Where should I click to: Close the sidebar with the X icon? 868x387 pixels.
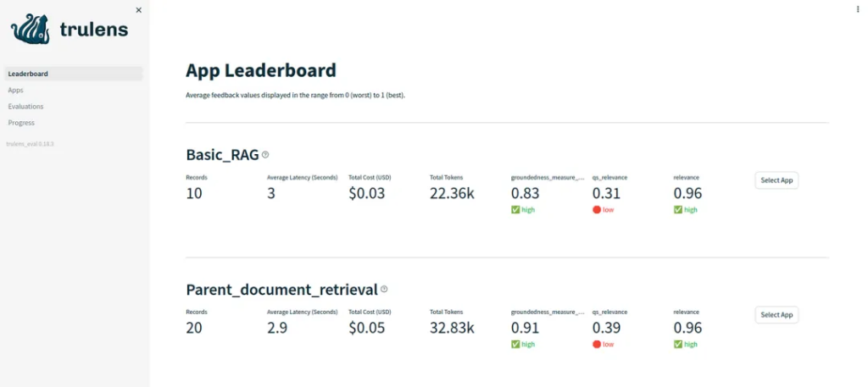[139, 10]
